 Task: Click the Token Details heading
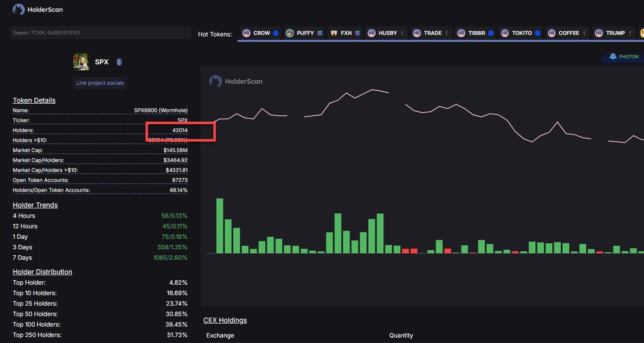[x=34, y=100]
